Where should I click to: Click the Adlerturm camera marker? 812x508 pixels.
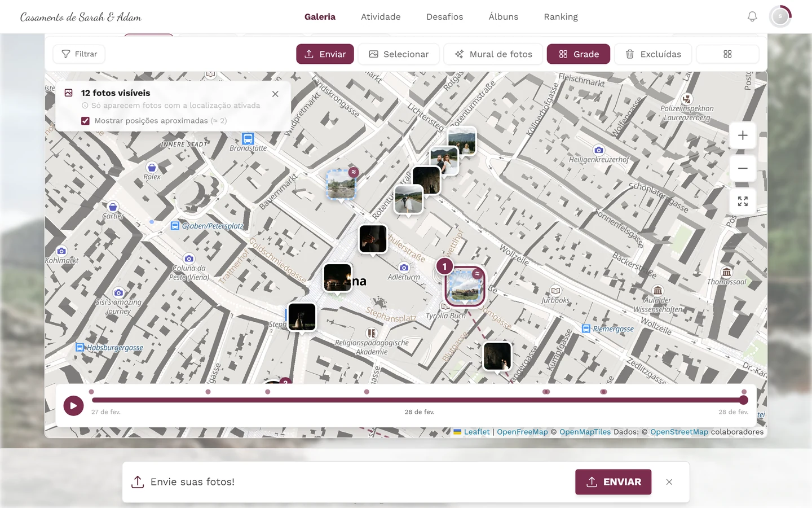[x=404, y=268]
